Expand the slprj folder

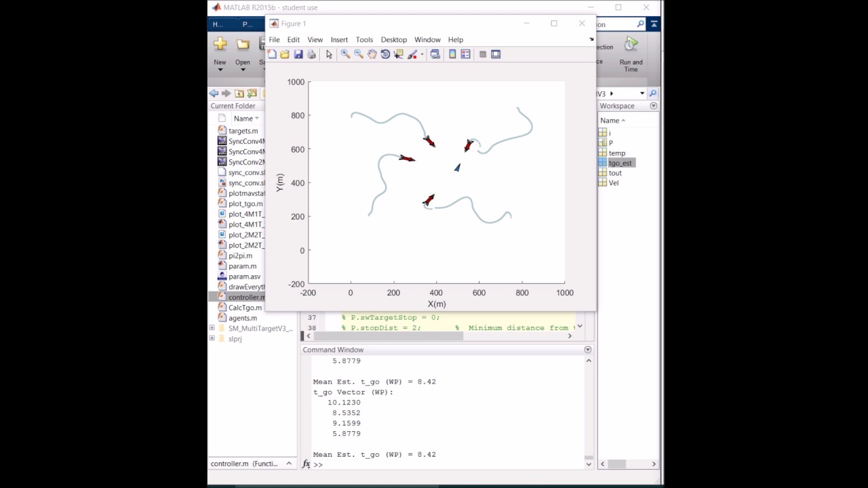coord(212,339)
